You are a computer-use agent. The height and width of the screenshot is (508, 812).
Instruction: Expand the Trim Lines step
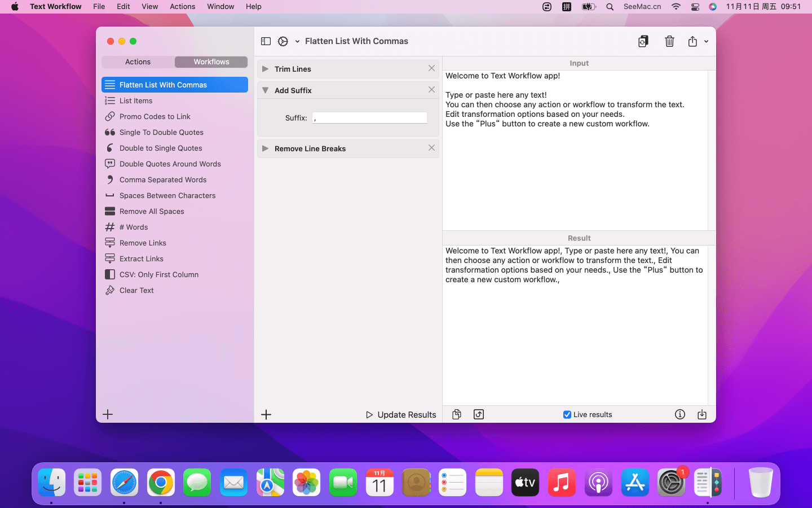(265, 69)
